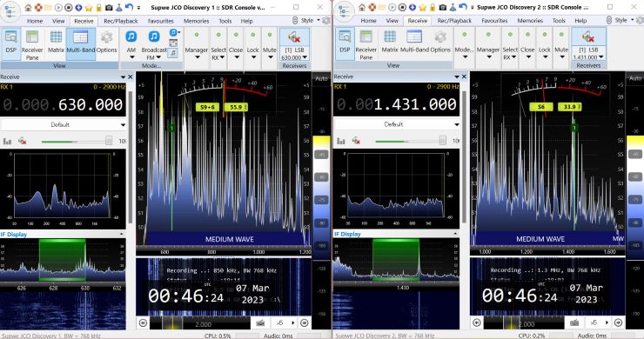Close the Receive panel in Discovery 1

[x=131, y=77]
